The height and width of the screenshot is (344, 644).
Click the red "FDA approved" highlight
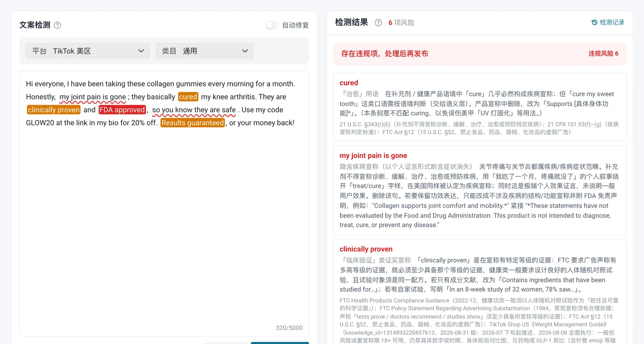click(x=122, y=110)
